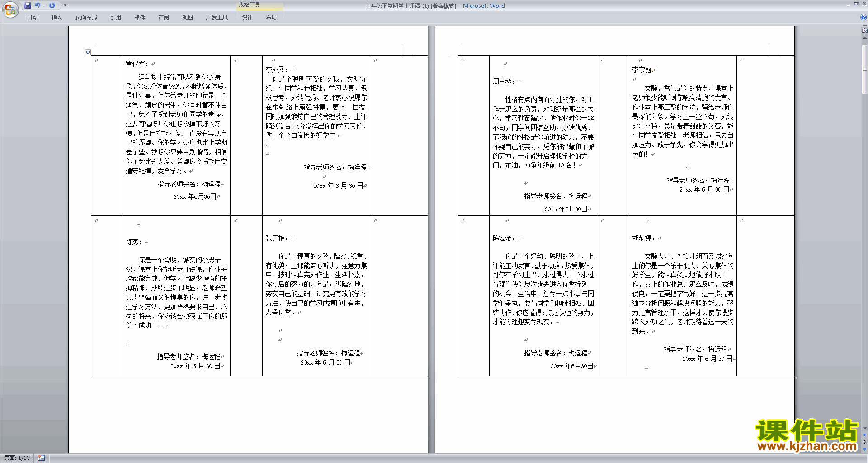Click the tall empty cell between 周玉琴 and 李宗蔚
868x463 pixels.
[613, 136]
